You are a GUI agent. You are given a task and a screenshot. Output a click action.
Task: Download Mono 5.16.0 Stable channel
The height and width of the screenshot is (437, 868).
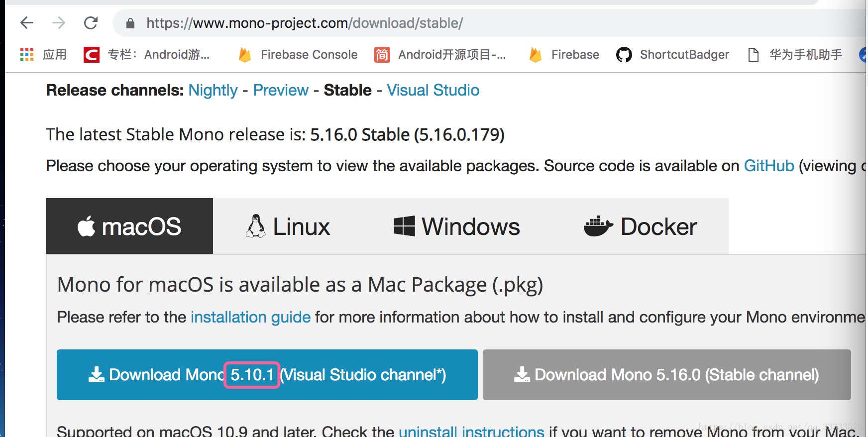(667, 375)
